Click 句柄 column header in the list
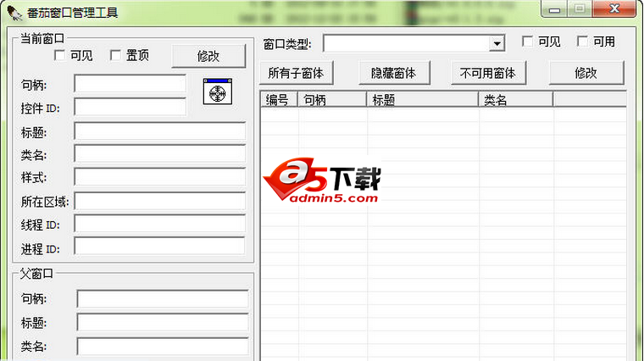This screenshot has width=644, height=361. [x=332, y=100]
